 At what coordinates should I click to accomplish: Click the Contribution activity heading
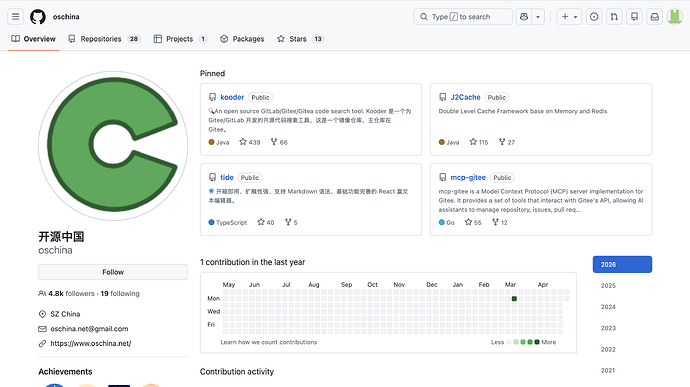coord(237,372)
